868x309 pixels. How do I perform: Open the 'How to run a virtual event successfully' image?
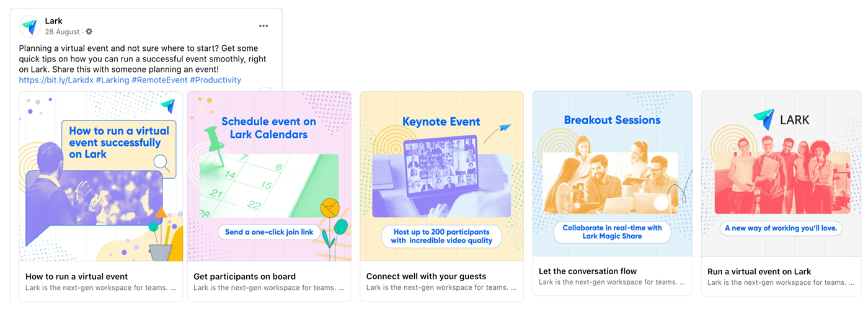pos(101,176)
